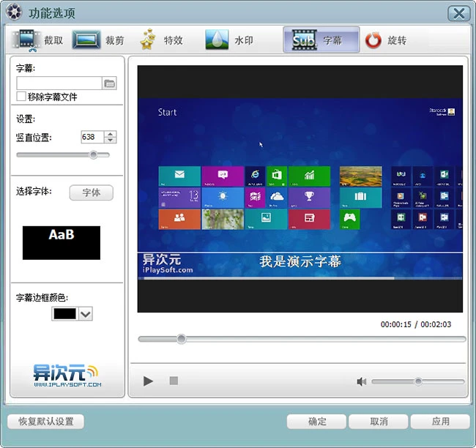This screenshot has height=448, width=476.
Task: Select the 裁剪 crop tool icon
Action: tap(86, 40)
